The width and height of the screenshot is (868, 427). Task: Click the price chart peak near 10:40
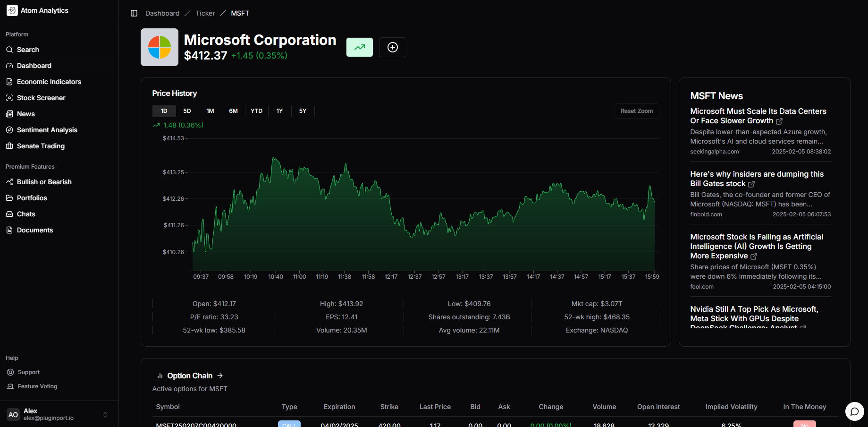[274, 158]
